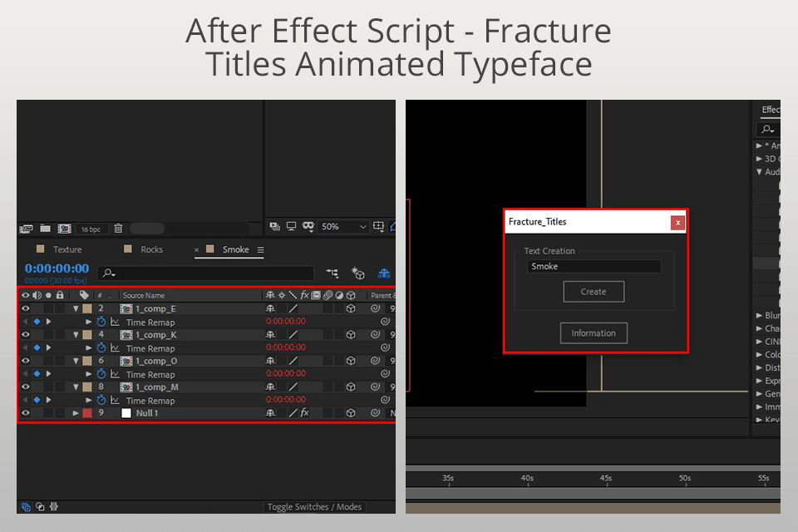Switch to the Texture tab

click(x=66, y=249)
